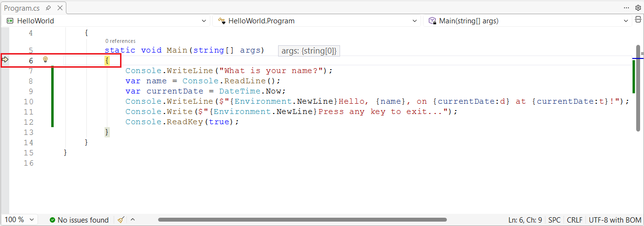
Task: Click the vertical scrollbar thumb
Action: [638, 88]
